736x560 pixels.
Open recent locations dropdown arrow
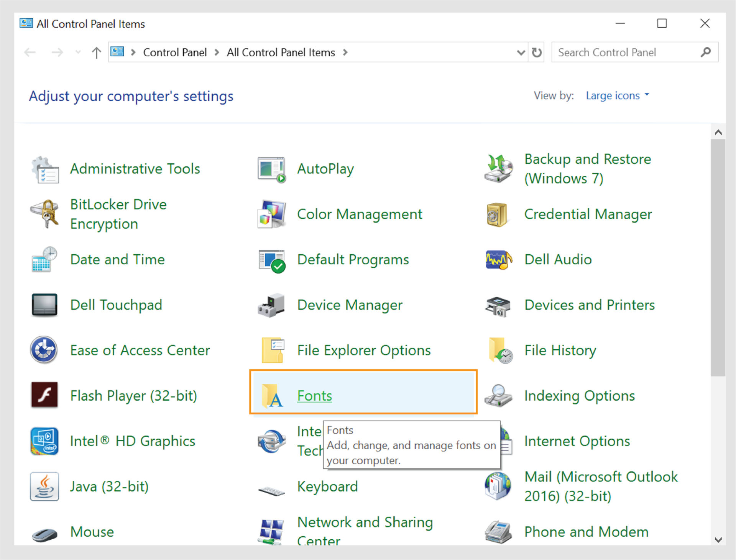78,52
